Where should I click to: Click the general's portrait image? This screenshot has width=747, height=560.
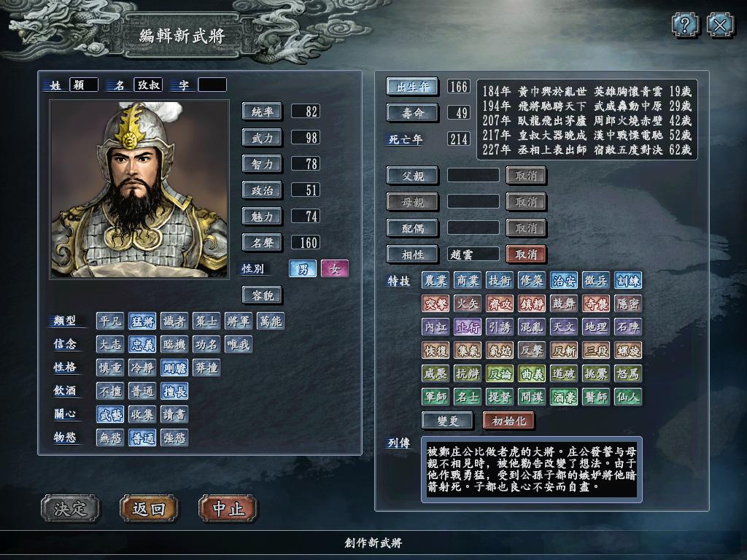139,189
